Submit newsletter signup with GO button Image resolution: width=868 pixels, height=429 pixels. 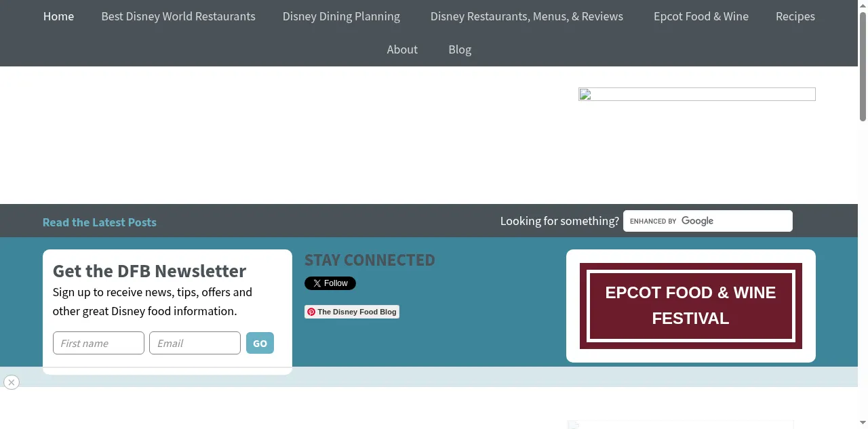260,343
